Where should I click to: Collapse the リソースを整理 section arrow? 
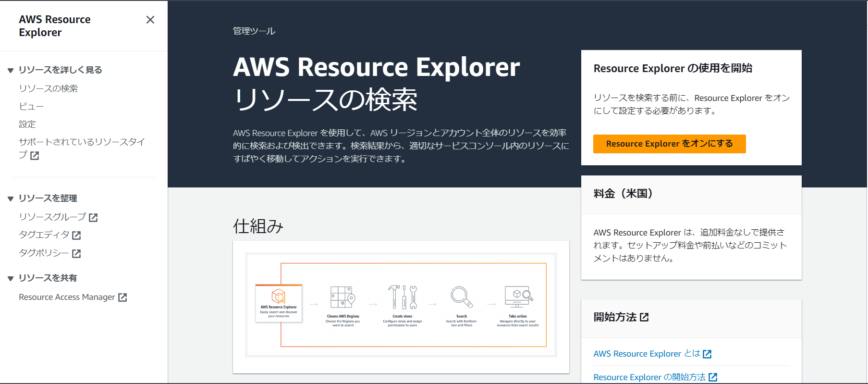pos(11,198)
